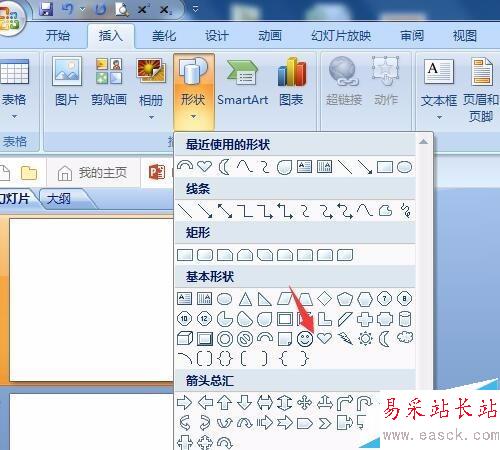Pick the lightning bolt shape
Viewport: 500px width, 450px height.
click(345, 339)
